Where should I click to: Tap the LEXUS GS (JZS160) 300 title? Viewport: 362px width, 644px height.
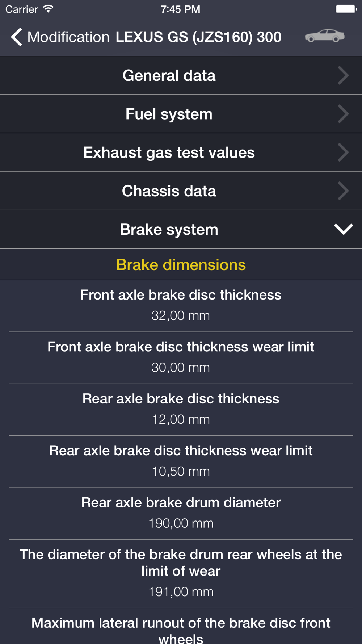click(x=198, y=37)
